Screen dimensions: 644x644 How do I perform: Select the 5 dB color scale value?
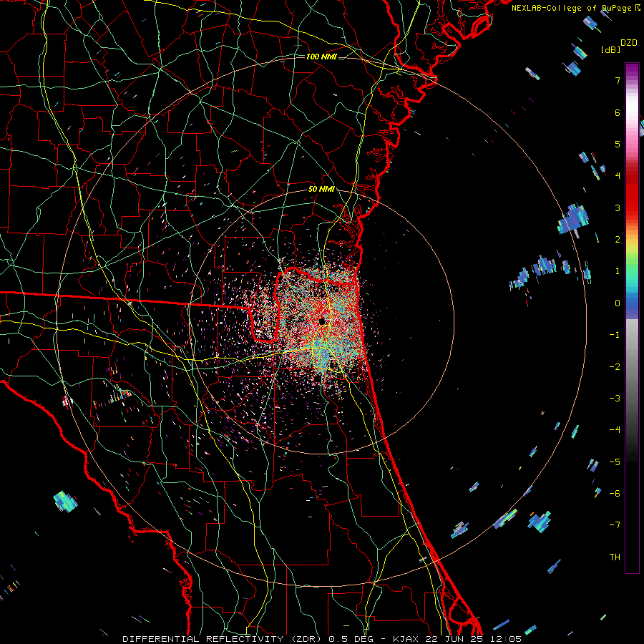tap(618, 144)
